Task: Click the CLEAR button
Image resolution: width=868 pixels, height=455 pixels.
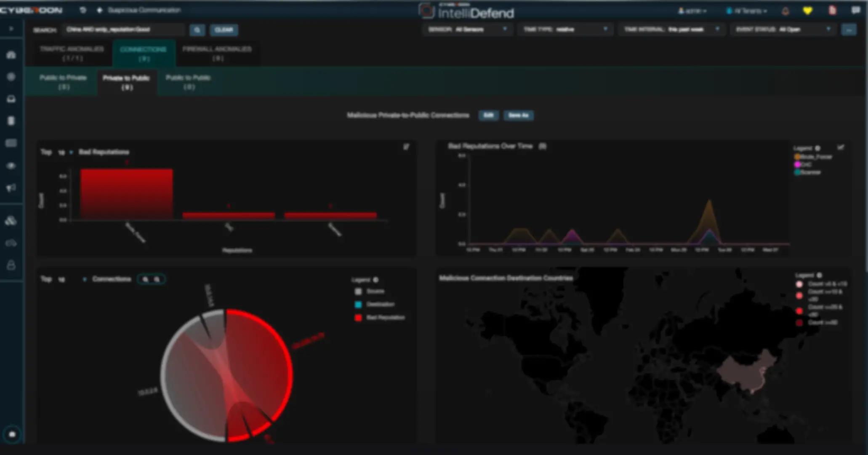Action: coord(224,30)
